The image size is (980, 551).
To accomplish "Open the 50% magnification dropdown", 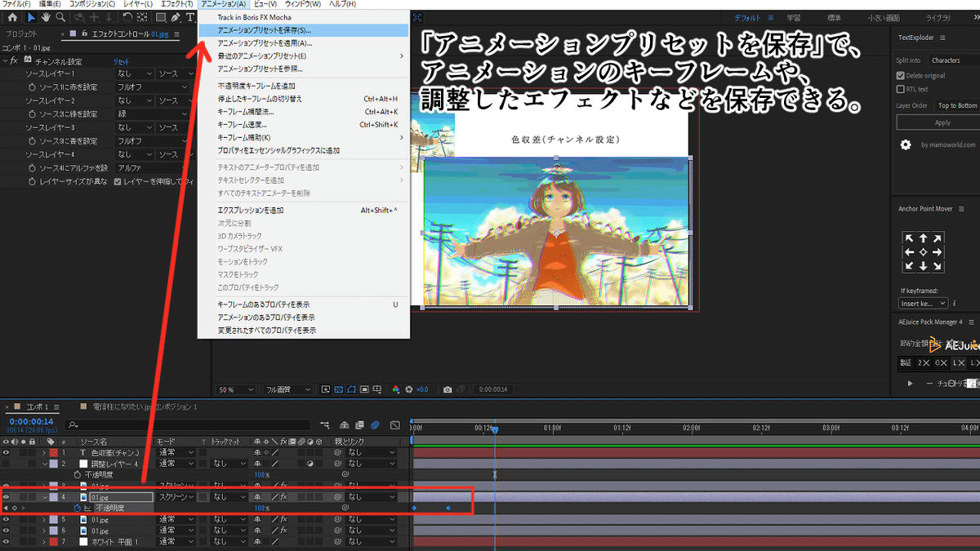I will tap(234, 389).
